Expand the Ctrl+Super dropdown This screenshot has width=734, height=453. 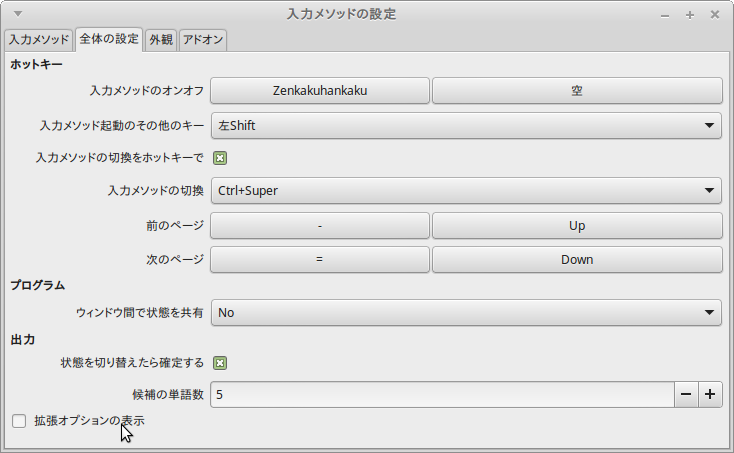pos(465,190)
